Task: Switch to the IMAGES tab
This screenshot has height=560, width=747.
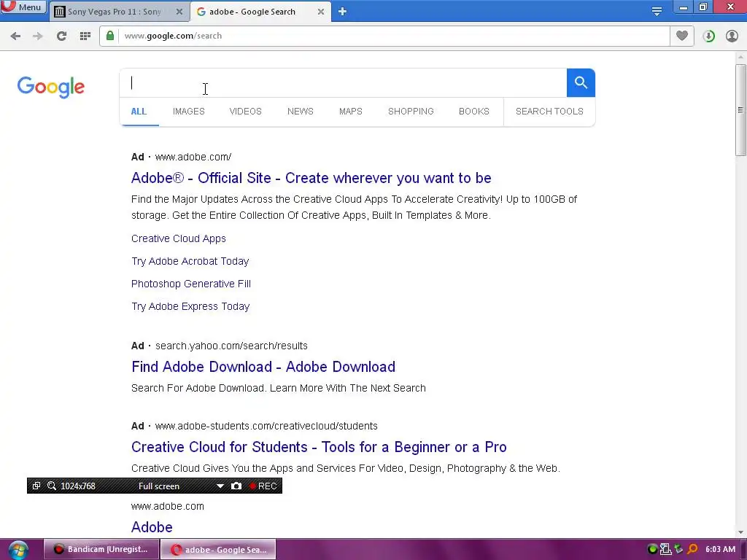Action: [x=189, y=112]
